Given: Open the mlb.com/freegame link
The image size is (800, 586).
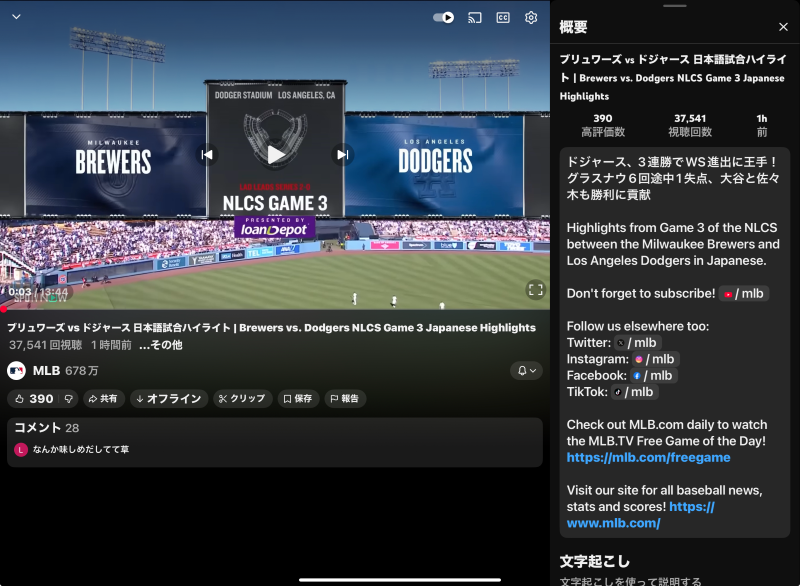Looking at the screenshot, I should point(648,457).
